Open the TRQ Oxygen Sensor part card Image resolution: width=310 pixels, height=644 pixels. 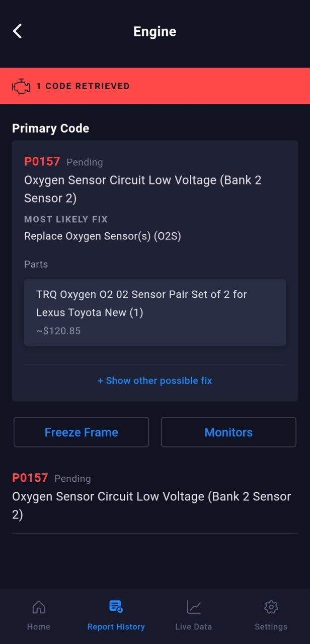(x=155, y=312)
